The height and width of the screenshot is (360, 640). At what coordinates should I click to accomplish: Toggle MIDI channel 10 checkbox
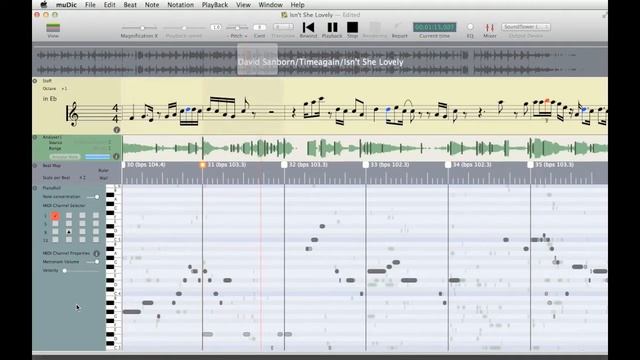[69, 232]
